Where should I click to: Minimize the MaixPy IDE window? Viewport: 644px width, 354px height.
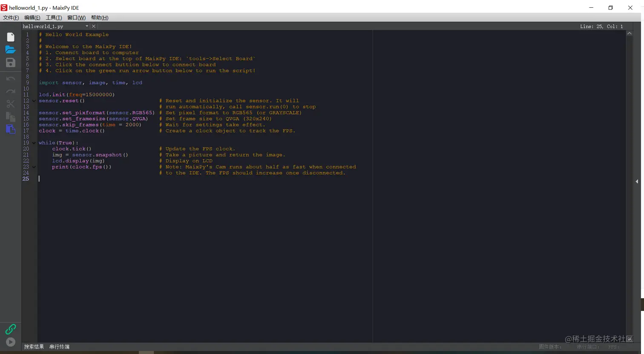point(591,8)
